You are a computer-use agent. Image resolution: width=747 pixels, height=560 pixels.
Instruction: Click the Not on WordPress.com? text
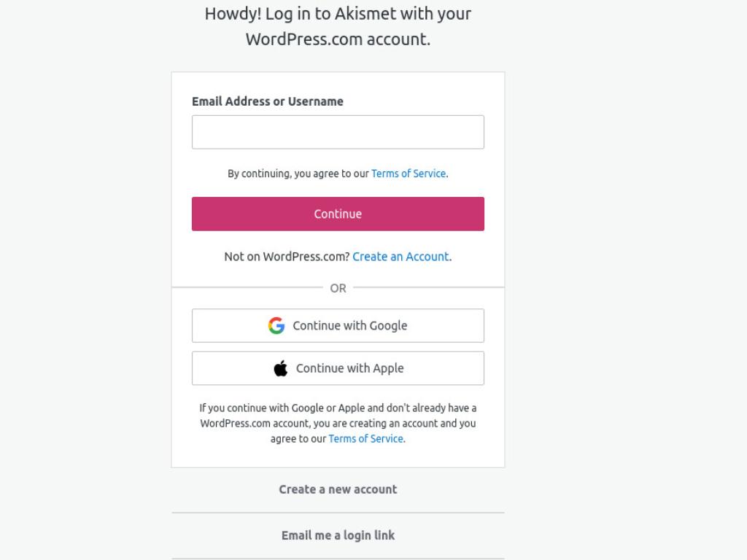[x=287, y=257]
